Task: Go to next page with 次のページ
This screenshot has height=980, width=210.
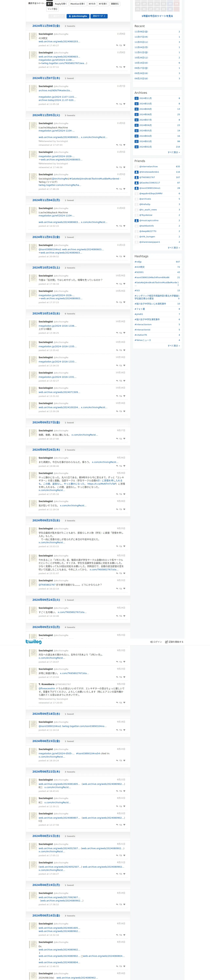Action: pos(99,16)
